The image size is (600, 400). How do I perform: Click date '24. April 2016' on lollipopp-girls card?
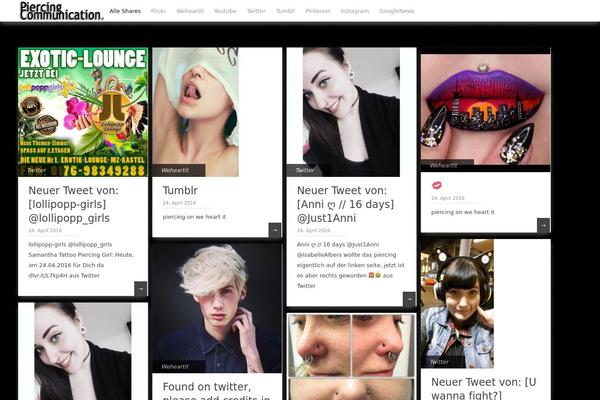45,230
